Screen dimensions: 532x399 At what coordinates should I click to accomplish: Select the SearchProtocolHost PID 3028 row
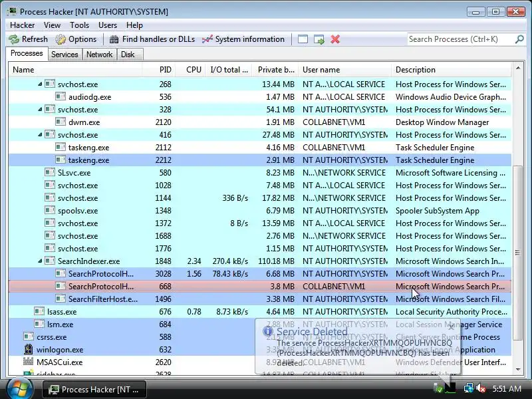(x=260, y=273)
